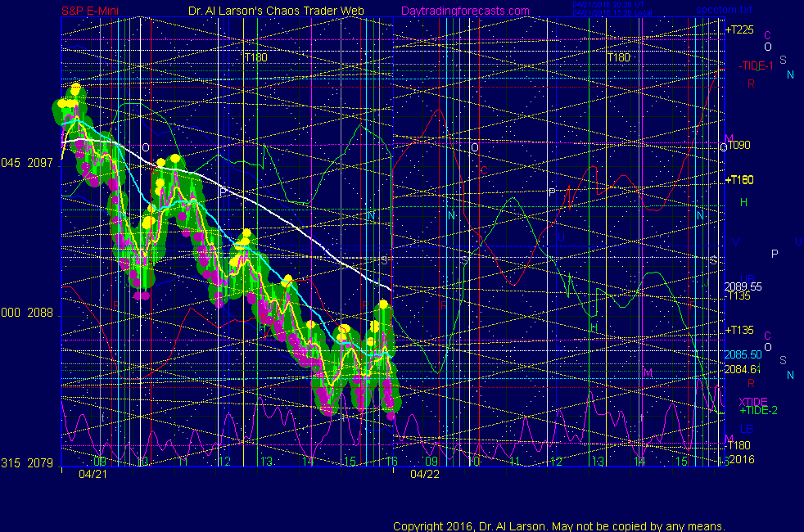Screen dimensions: 804x532
Task: Click the Copyright 2016 Dr. Al Larson notice
Action: point(559,526)
